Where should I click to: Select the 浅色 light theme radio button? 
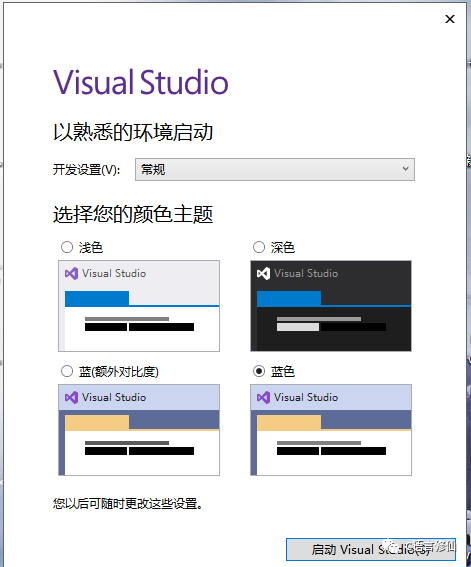(67, 247)
